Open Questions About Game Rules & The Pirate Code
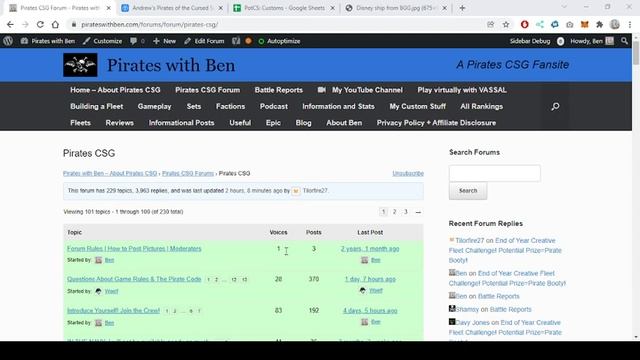 click(134, 279)
